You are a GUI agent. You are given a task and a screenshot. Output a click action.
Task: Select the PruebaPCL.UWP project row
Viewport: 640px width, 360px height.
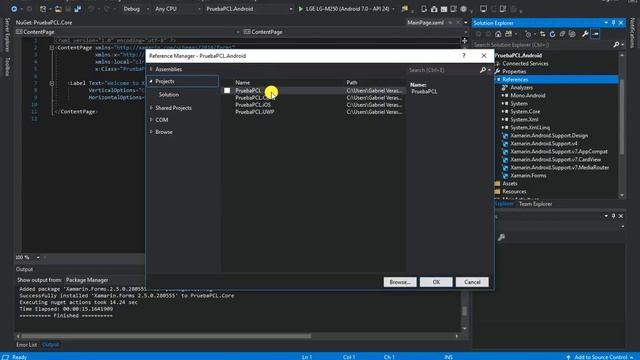pyautogui.click(x=313, y=112)
